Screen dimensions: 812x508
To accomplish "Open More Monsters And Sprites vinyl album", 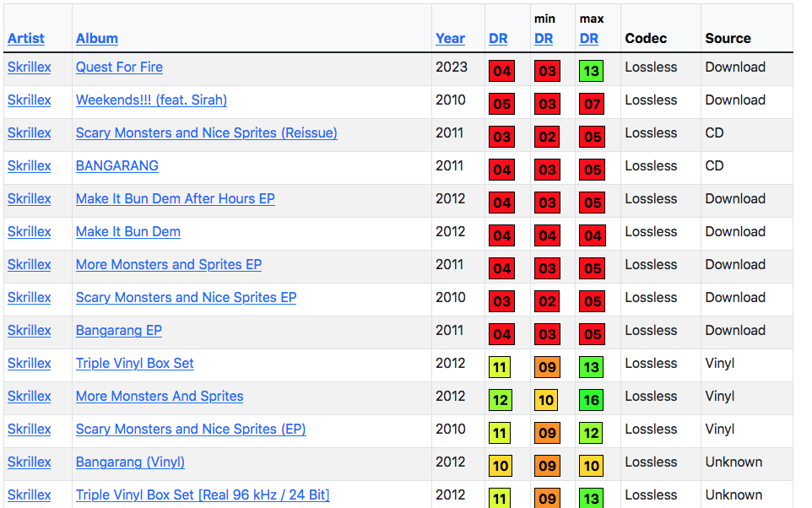I will click(160, 396).
